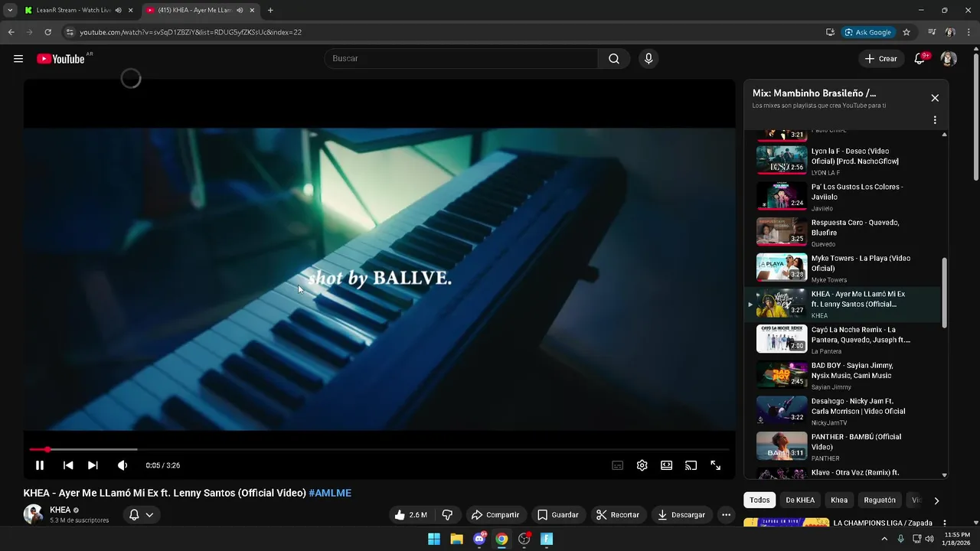Screen dimensions: 980x551
Task: Enter fullscreen mode
Action: (x=716, y=465)
